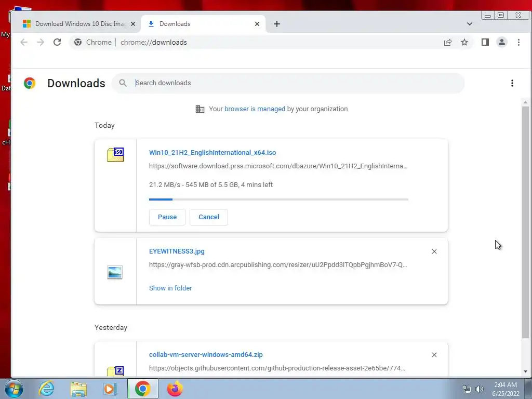This screenshot has width=532, height=399.
Task: Remove collab-vm-server zip from the list
Action: 434,354
